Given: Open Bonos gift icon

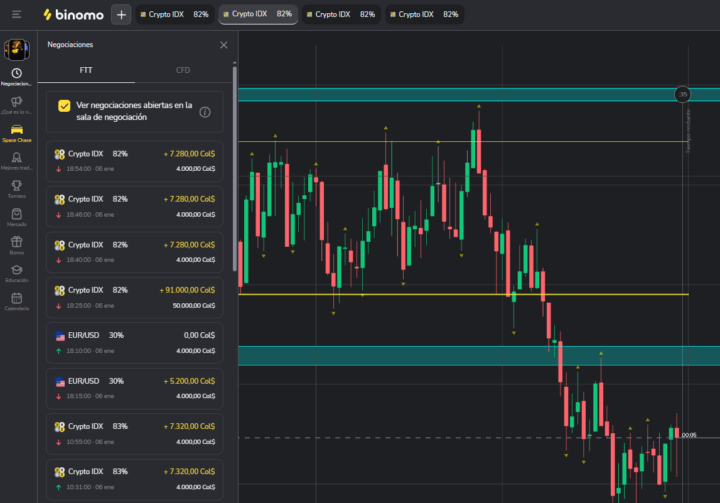Looking at the screenshot, I should pyautogui.click(x=16, y=242).
